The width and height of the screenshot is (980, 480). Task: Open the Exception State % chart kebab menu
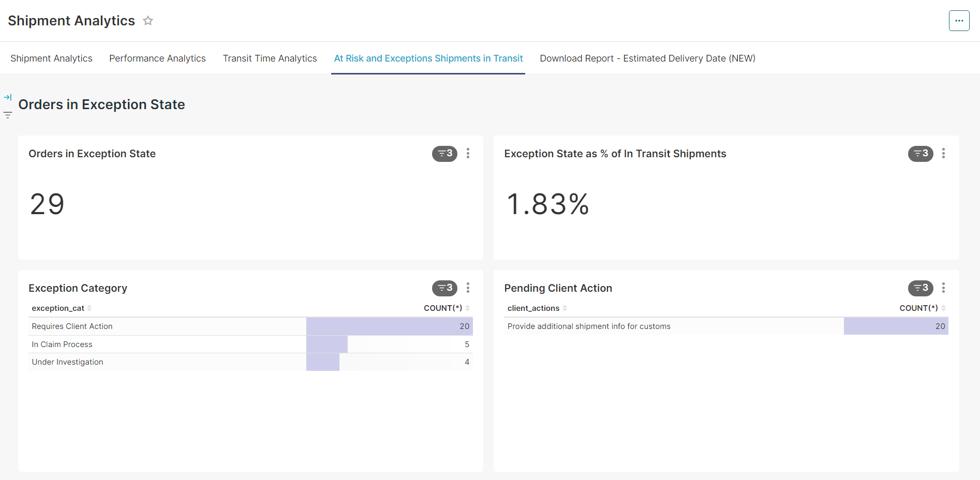coord(943,154)
